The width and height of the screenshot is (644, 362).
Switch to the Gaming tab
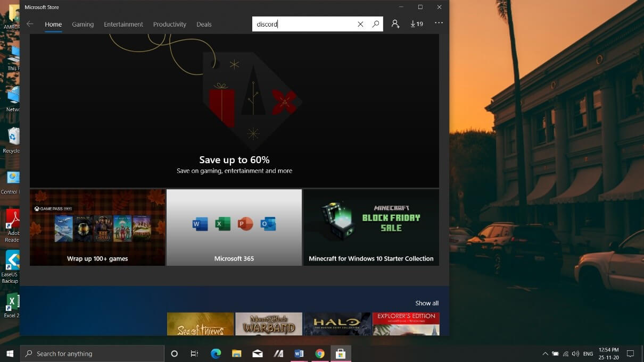point(83,24)
